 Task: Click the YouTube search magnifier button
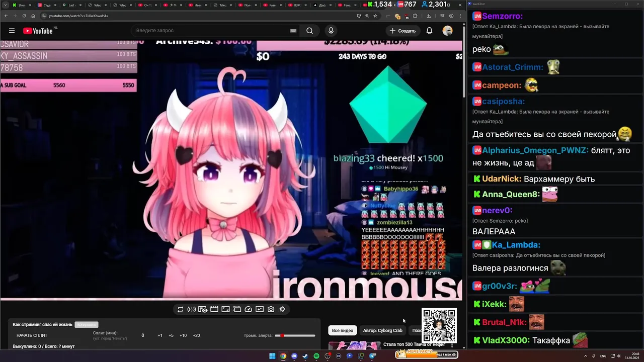309,31
